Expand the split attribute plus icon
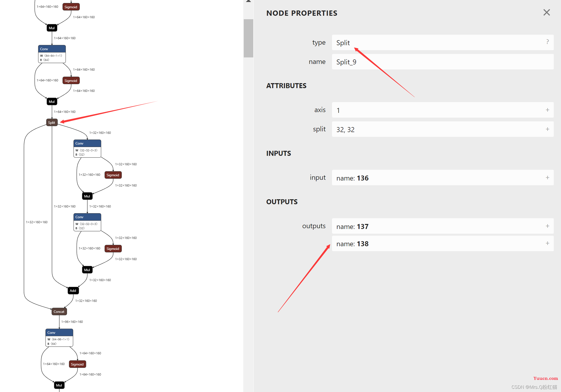Viewport: 561px width, 392px height. point(547,129)
